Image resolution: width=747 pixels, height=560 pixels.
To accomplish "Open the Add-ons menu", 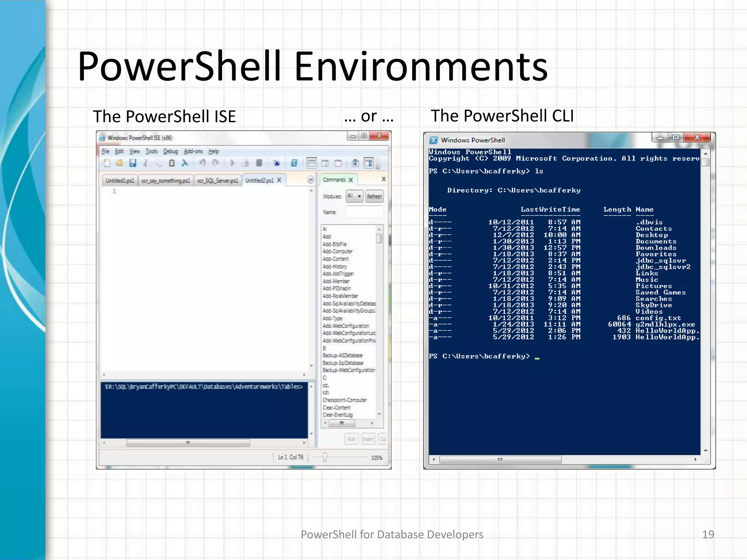I will click(193, 151).
